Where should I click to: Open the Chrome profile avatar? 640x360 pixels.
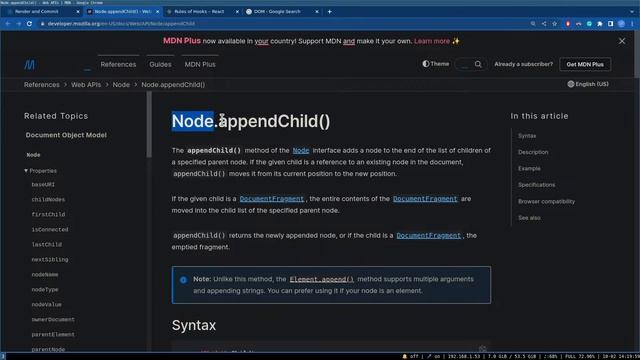(x=621, y=24)
